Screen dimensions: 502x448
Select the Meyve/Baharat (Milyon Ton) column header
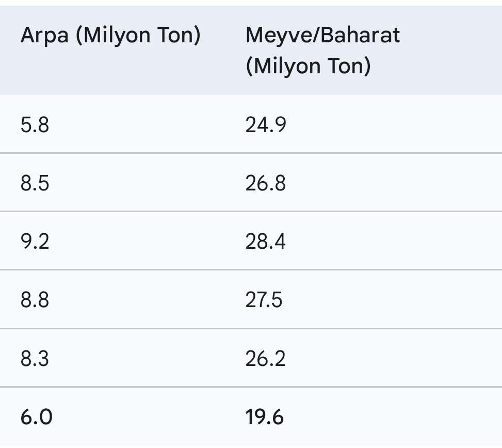click(322, 51)
